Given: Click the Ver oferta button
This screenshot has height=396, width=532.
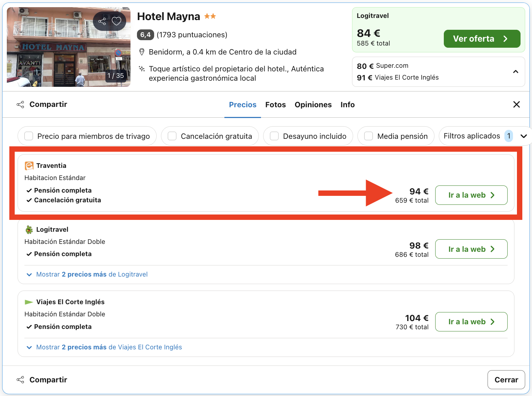Looking at the screenshot, I should (x=482, y=38).
